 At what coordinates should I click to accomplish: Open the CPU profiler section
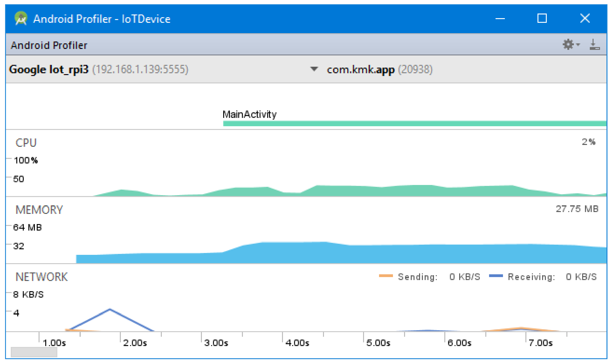26,143
